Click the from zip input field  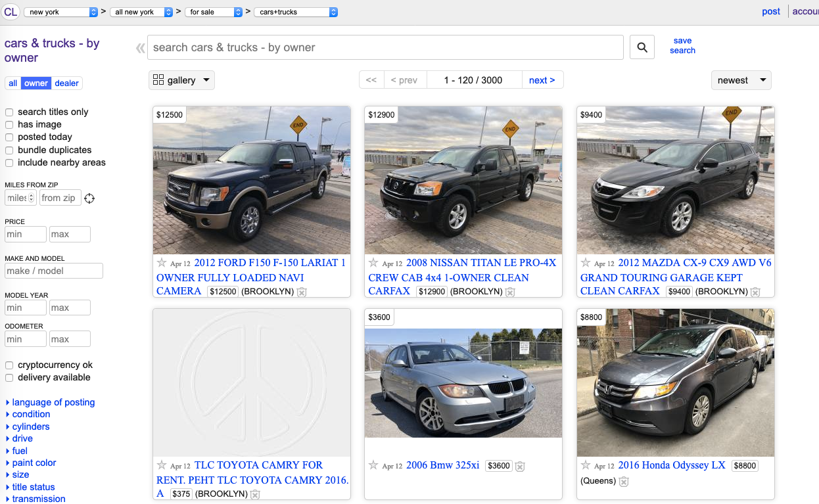point(60,198)
